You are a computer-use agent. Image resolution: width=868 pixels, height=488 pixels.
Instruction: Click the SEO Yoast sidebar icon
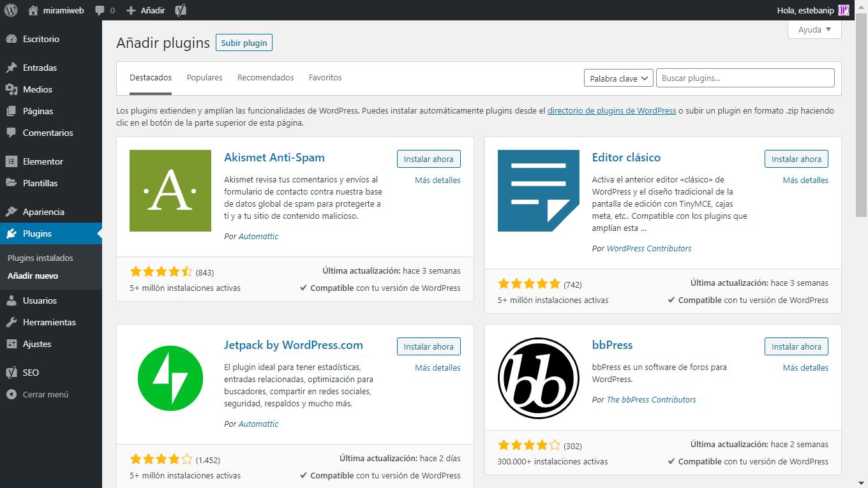click(x=11, y=373)
